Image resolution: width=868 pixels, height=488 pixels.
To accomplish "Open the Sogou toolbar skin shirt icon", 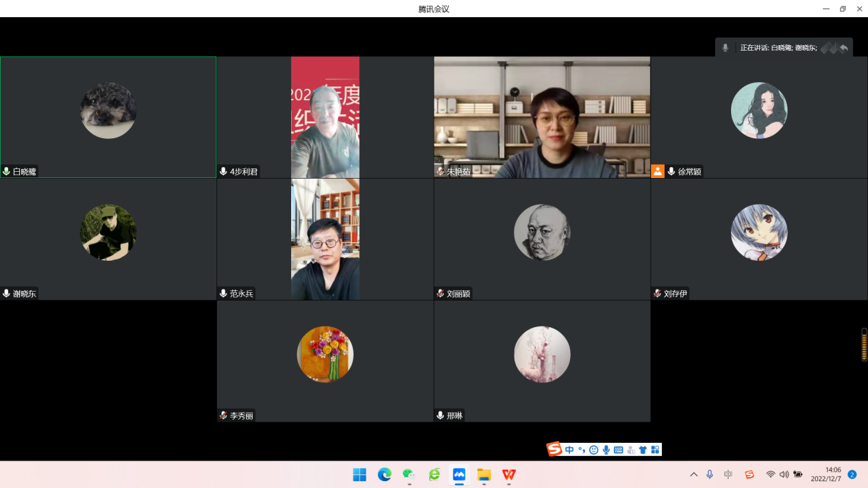I will point(643,450).
